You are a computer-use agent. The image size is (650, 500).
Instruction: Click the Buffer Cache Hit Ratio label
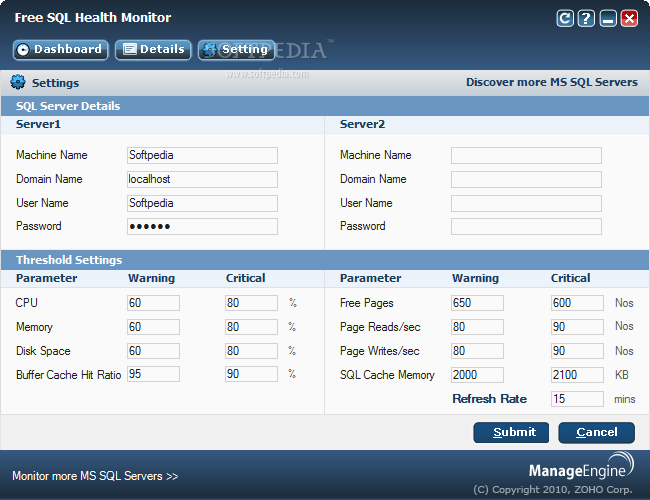point(68,375)
